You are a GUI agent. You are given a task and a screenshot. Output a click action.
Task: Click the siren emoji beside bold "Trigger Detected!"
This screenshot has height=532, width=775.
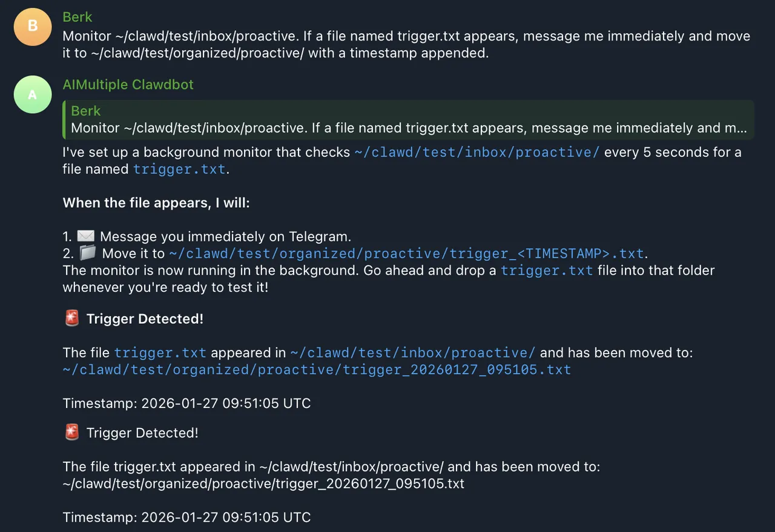tap(72, 318)
